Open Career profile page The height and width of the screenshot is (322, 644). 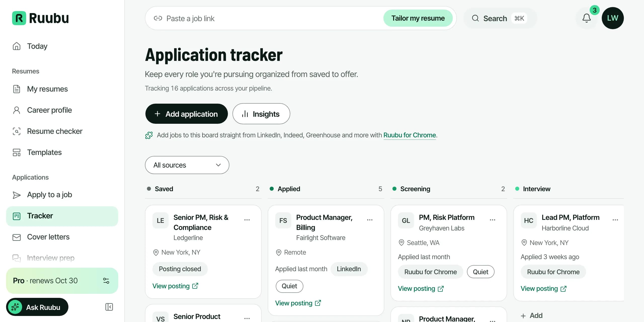click(62, 110)
